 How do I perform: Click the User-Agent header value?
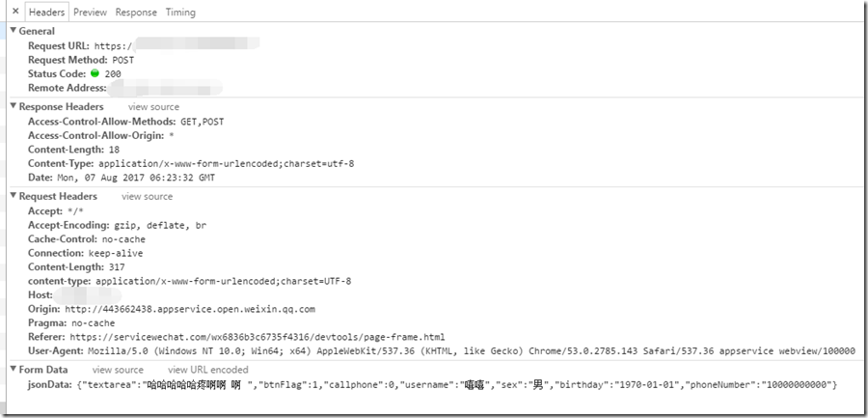point(472,351)
